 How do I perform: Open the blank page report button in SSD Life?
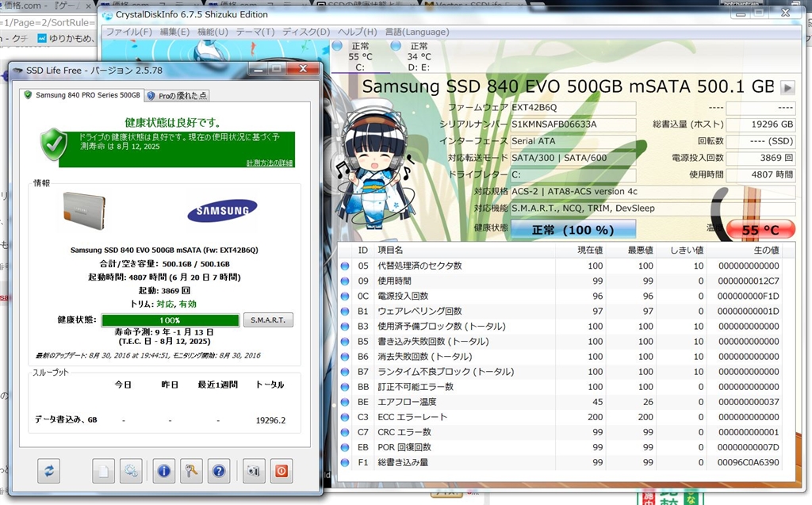104,471
